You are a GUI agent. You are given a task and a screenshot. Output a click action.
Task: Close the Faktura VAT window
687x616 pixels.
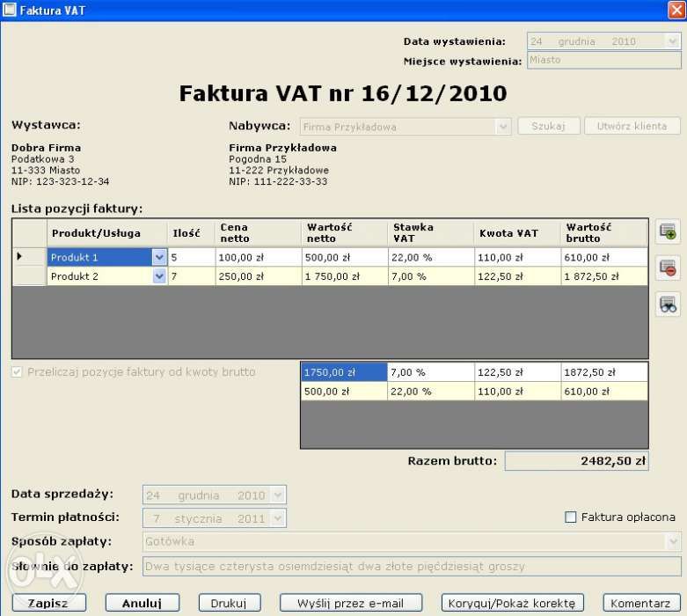click(x=676, y=10)
